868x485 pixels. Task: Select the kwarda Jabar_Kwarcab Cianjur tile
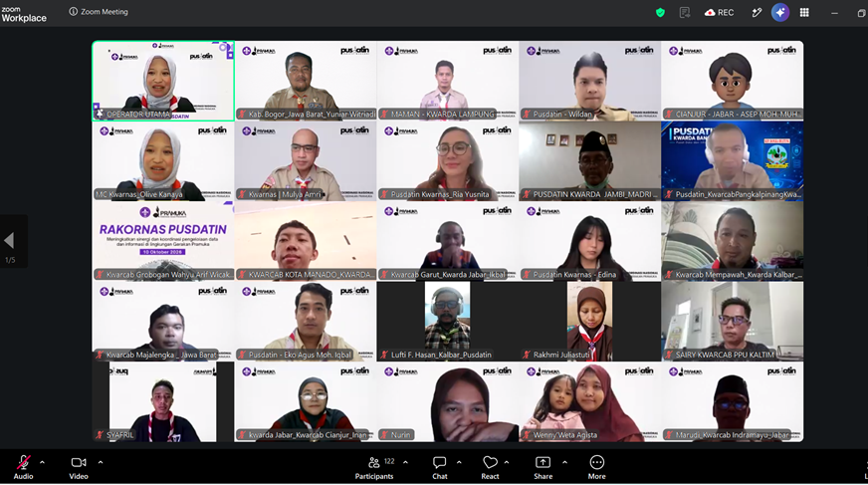(306, 402)
